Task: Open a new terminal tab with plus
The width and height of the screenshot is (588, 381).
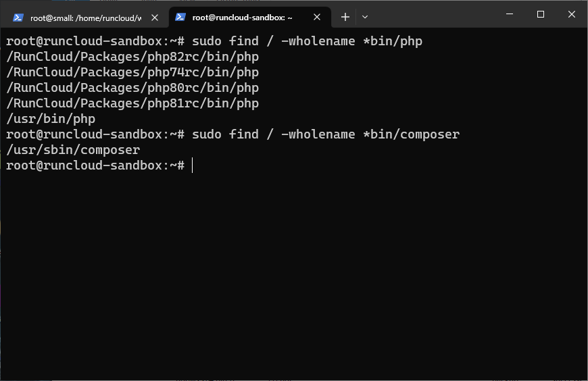Action: (x=345, y=17)
